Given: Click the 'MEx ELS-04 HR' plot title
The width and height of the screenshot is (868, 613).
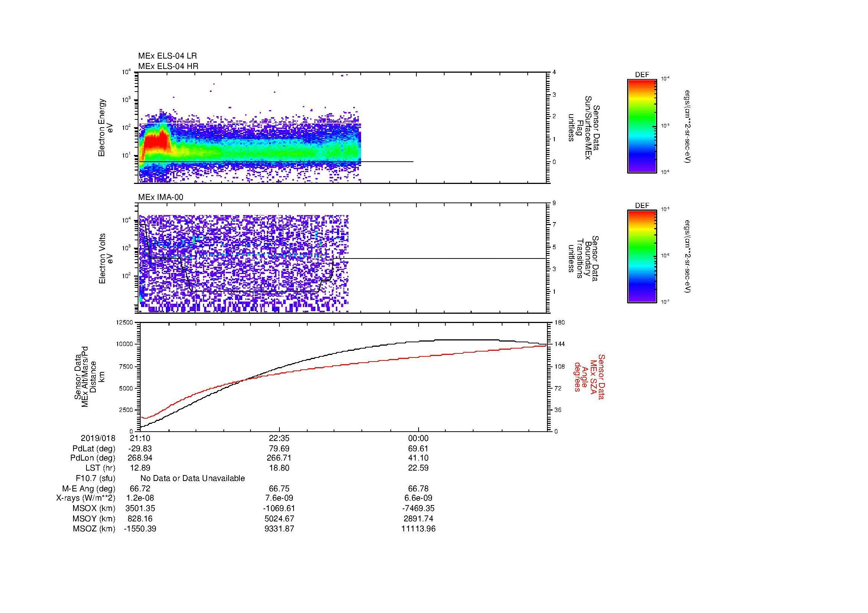Looking at the screenshot, I should coord(168,66).
